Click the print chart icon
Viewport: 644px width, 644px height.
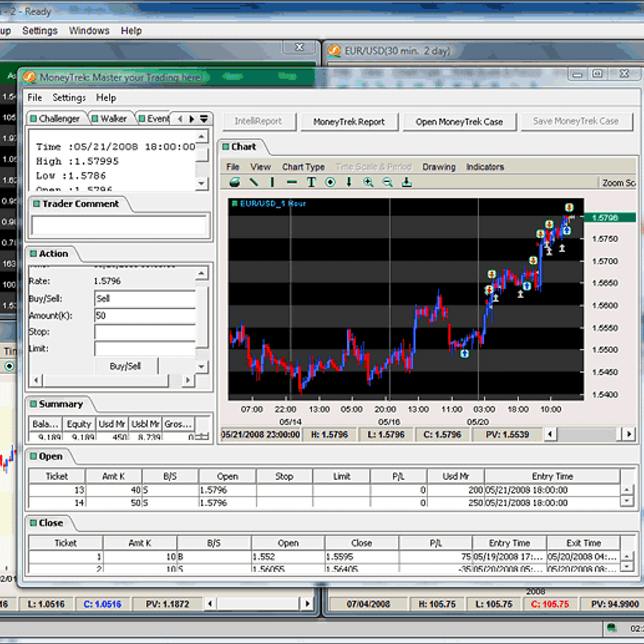[x=235, y=182]
